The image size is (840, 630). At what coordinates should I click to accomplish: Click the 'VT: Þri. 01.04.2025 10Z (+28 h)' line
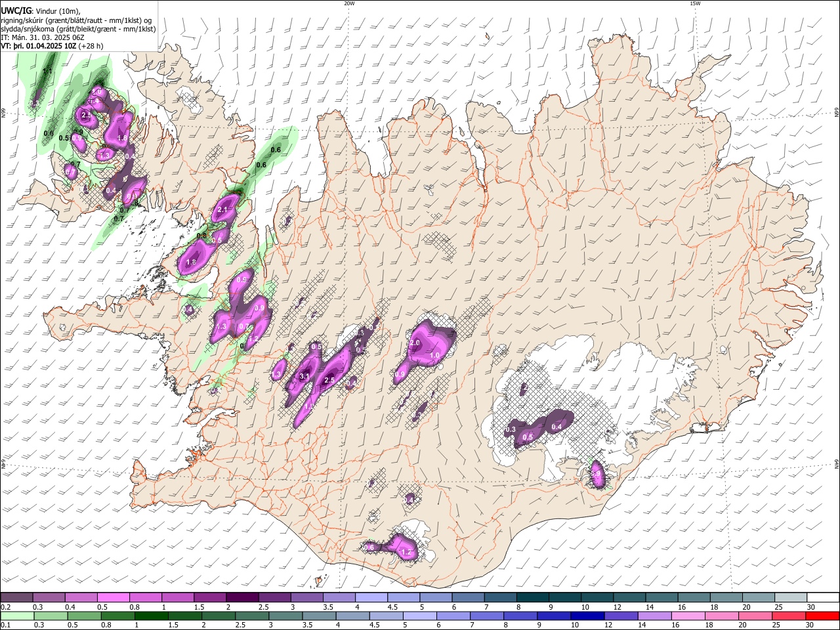[52, 47]
